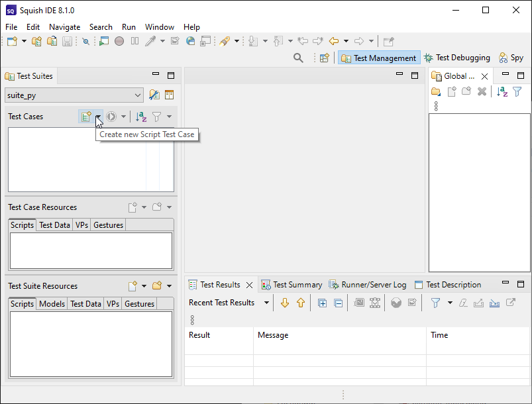Toggle the Show Next Failure arrow
532x404 pixels.
(x=284, y=303)
